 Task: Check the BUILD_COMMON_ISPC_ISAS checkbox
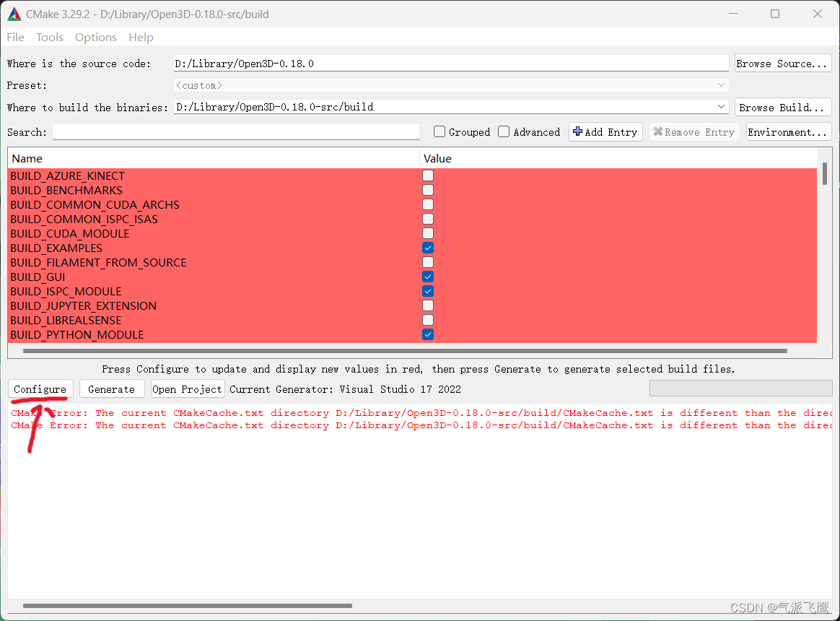[427, 219]
